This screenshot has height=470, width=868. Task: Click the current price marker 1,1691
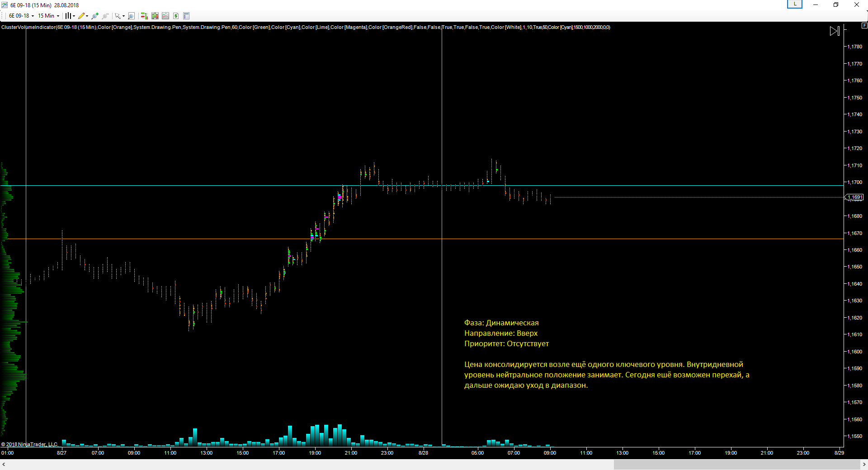(854, 197)
